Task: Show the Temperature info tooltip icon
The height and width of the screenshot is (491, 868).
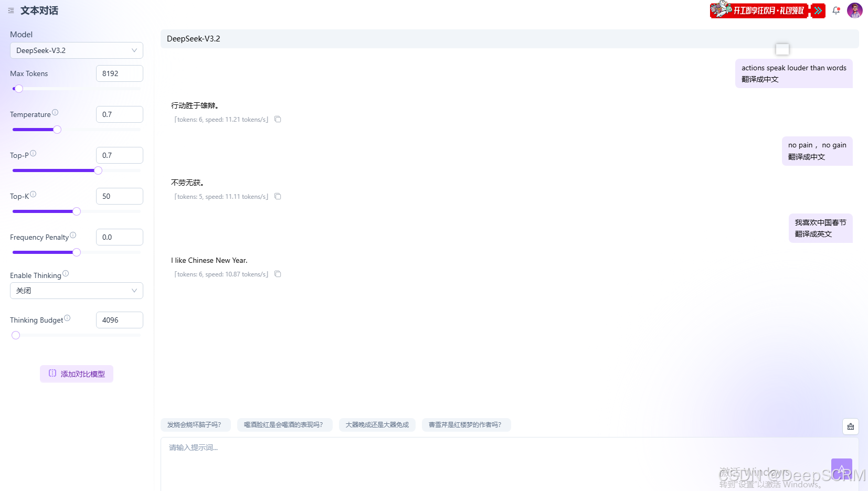Action: 55,112
